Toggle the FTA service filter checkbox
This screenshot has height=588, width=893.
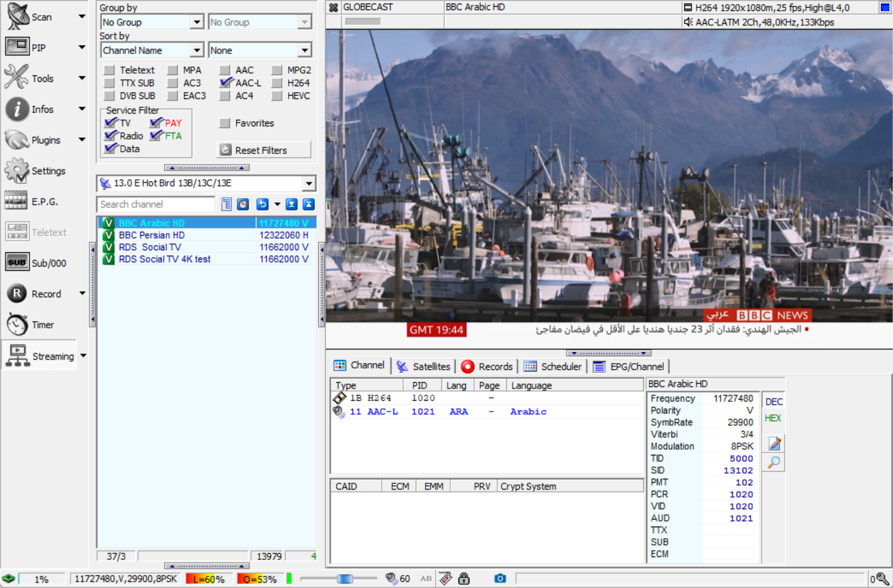coord(155,136)
